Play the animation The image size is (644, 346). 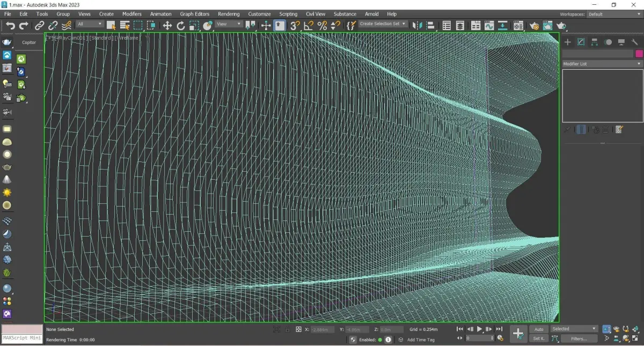tap(480, 329)
